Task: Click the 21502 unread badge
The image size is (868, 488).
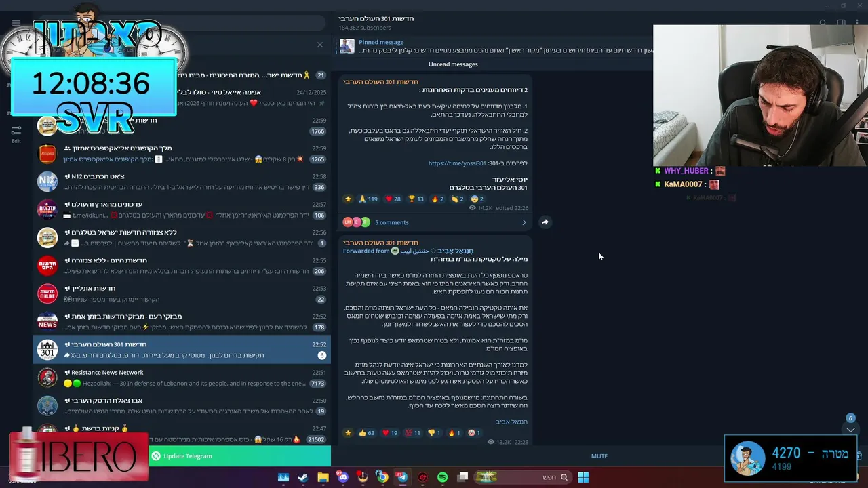Action: point(316,439)
